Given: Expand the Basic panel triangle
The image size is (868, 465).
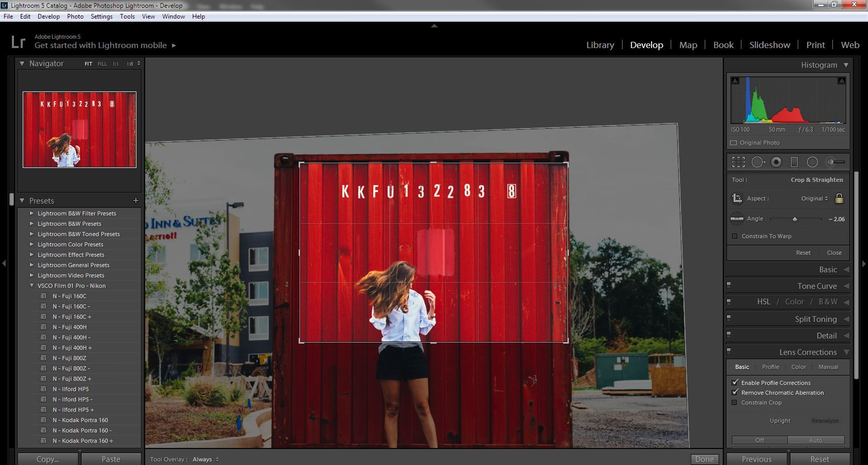Looking at the screenshot, I should [x=846, y=270].
